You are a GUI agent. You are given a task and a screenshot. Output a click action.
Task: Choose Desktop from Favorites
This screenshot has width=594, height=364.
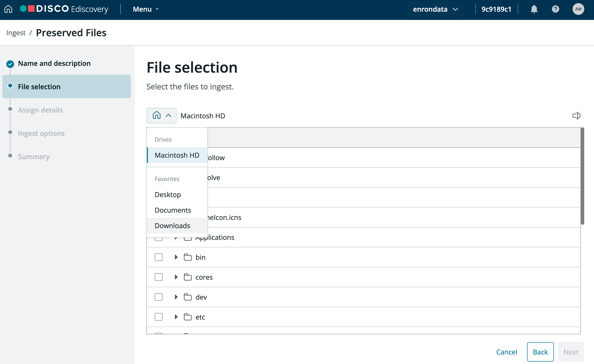pos(177,194)
